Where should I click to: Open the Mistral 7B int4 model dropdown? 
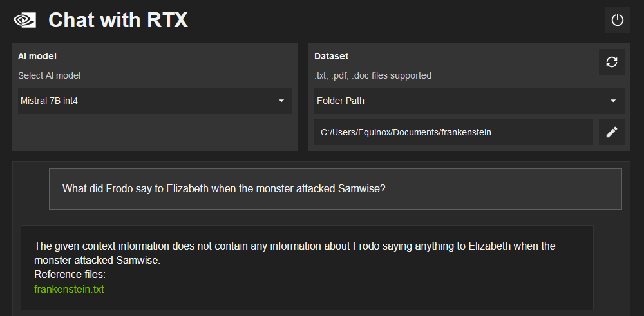pyautogui.click(x=148, y=101)
